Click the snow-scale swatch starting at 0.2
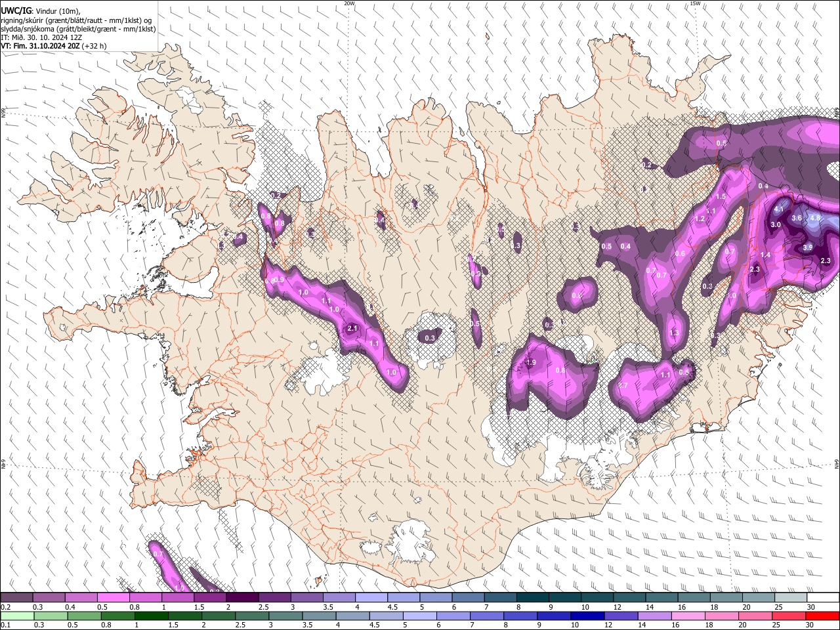 [x=16, y=598]
